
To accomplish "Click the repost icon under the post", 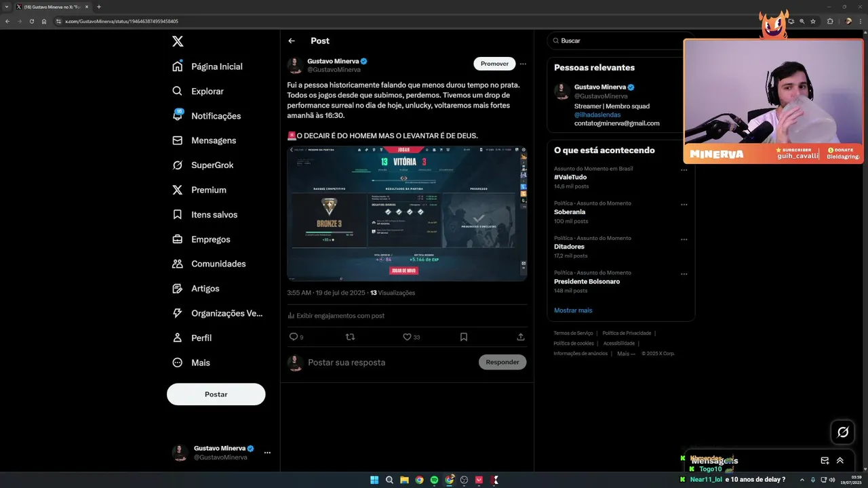I will [x=351, y=337].
